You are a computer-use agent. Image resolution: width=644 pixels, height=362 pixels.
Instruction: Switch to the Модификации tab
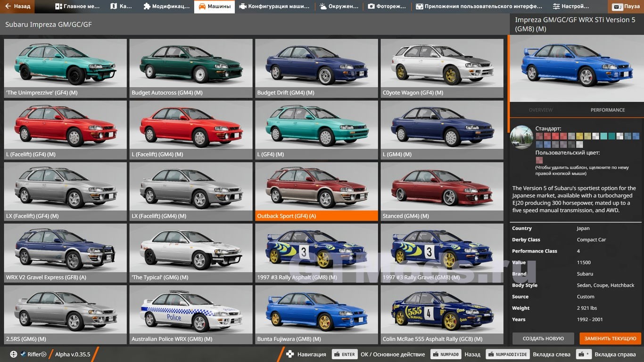pyautogui.click(x=166, y=7)
